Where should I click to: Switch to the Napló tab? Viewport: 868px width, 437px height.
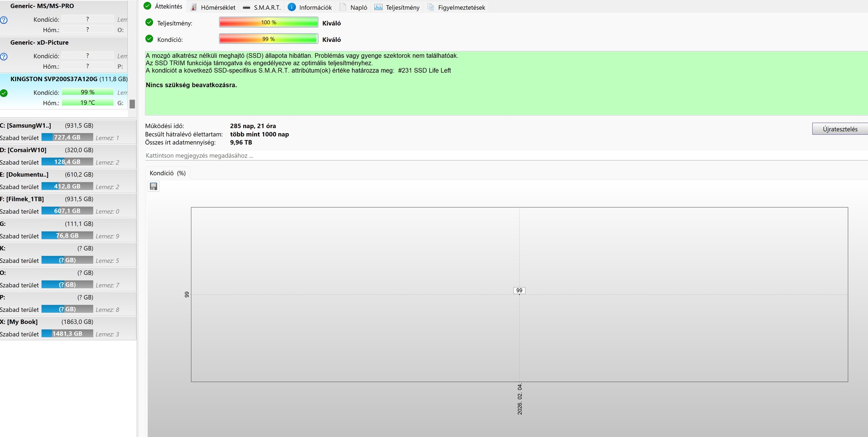point(353,7)
